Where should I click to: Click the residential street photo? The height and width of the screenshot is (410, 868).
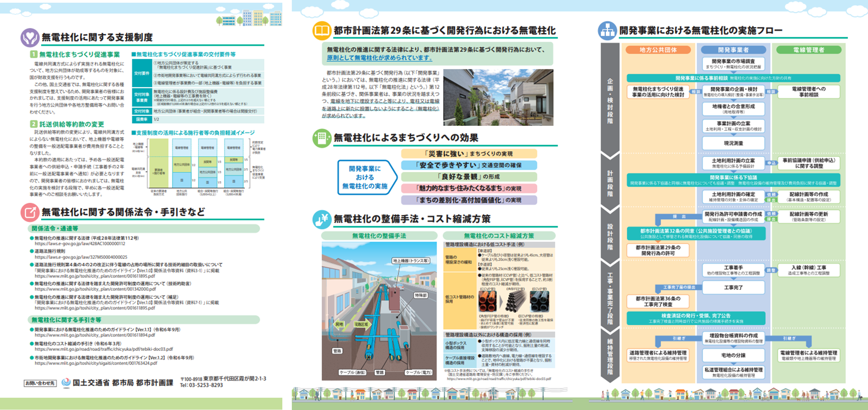(498, 98)
